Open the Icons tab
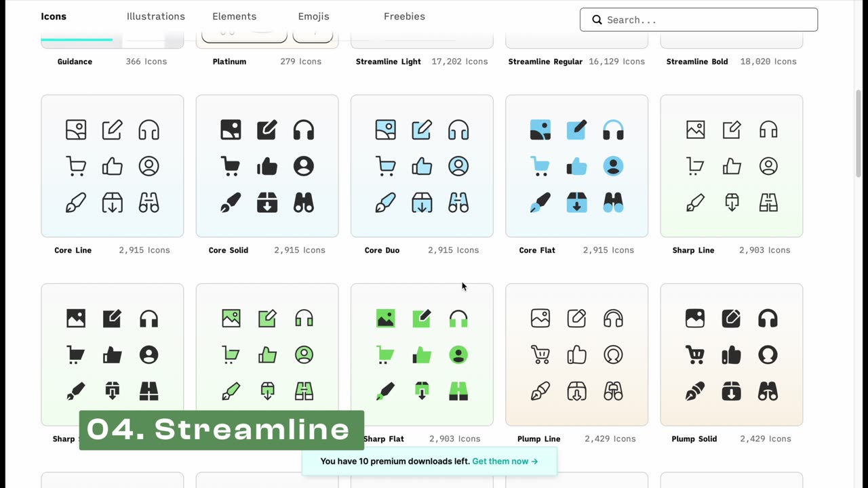Screen dimensions: 868x488 tap(54, 16)
